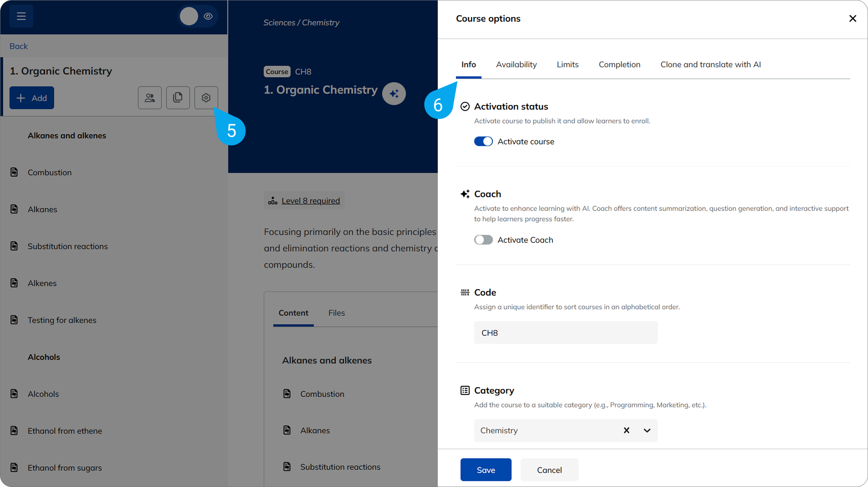The width and height of the screenshot is (868, 487).
Task: Click the Sciences / Chemistry breadcrumb
Action: [301, 23]
